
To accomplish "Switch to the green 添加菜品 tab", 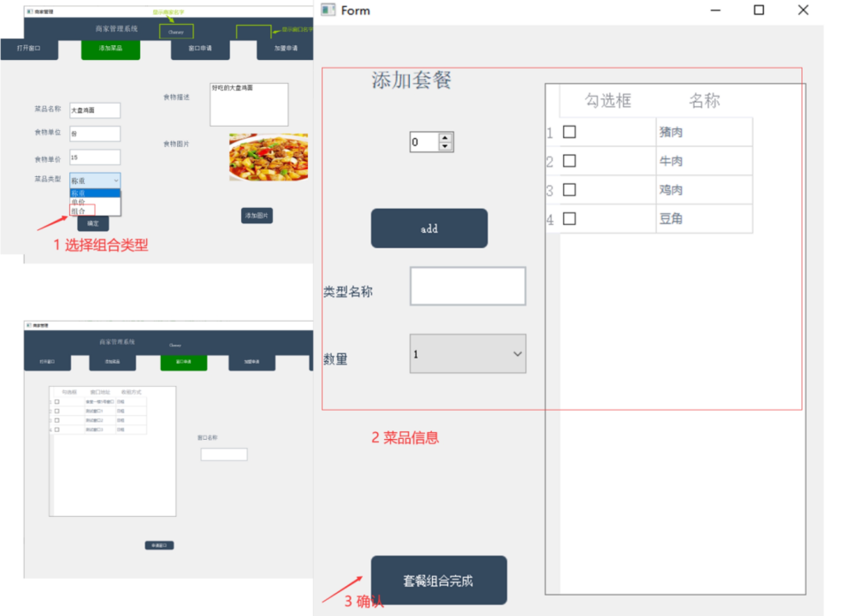I will click(110, 48).
